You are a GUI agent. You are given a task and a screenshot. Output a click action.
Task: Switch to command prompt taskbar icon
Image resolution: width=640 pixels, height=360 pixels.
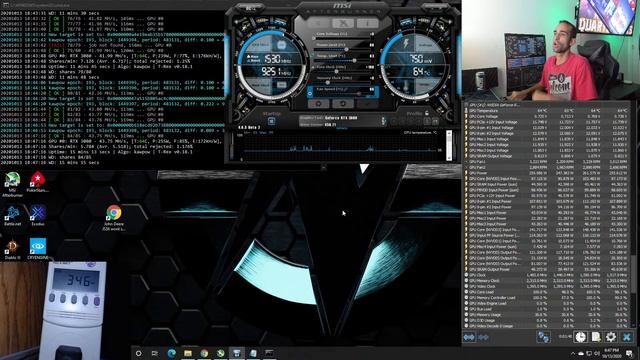coord(269,353)
